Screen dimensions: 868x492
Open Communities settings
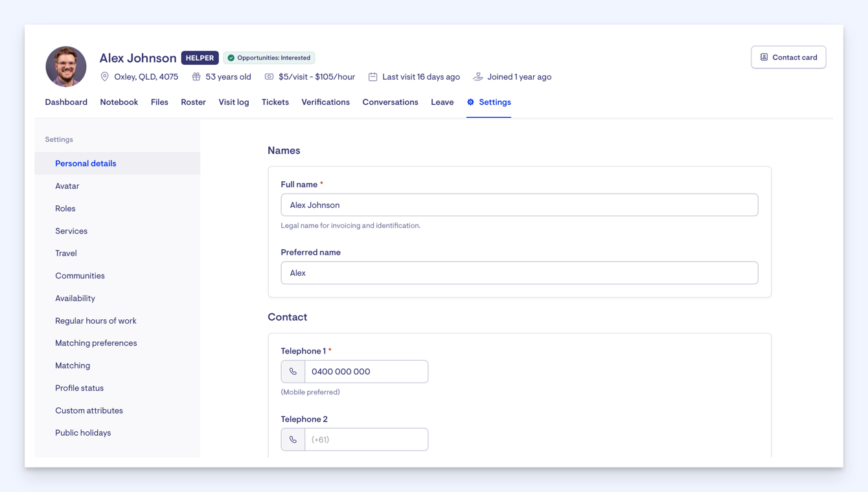117,276
